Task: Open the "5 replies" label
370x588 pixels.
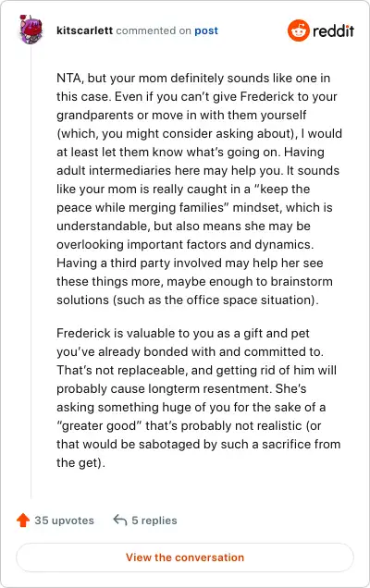Action: [154, 521]
